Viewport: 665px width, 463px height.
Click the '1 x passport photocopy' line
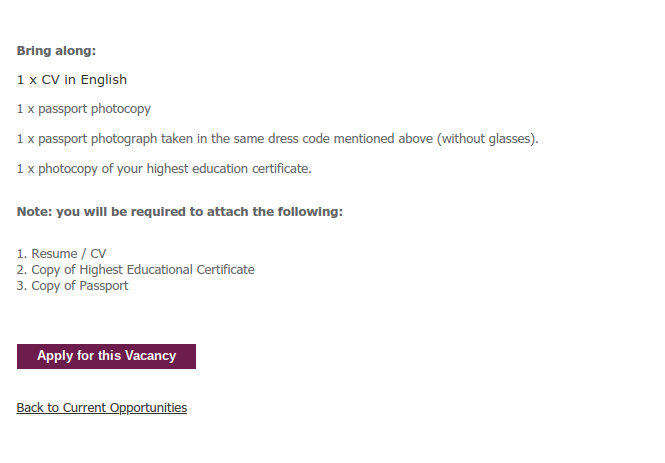(x=84, y=109)
